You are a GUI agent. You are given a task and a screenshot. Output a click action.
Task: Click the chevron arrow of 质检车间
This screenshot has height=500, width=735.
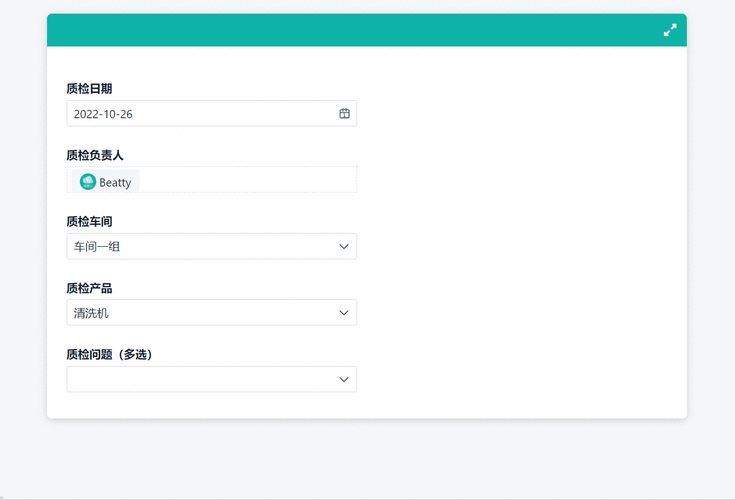pyautogui.click(x=344, y=246)
